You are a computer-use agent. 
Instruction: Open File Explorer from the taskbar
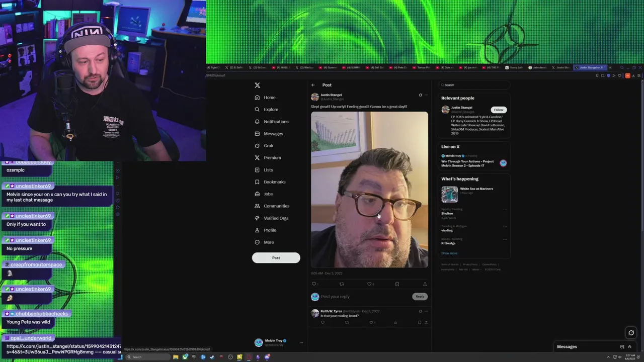pyautogui.click(x=176, y=357)
